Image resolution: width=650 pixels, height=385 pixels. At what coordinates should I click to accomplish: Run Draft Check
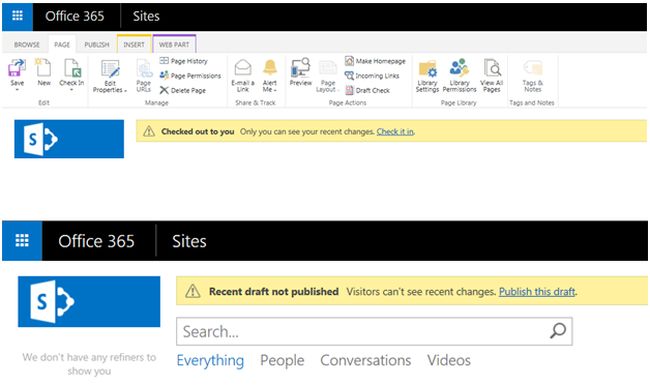(367, 90)
